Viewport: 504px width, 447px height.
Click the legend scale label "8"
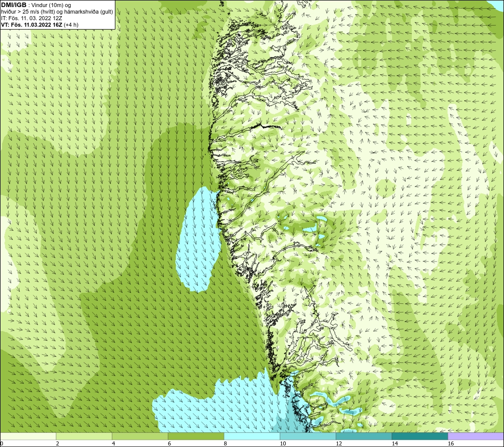[x=225, y=444]
